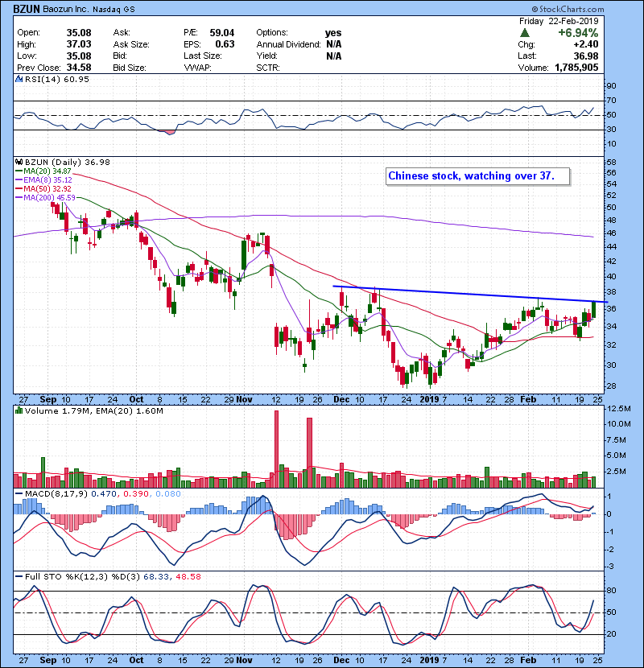
Task: Click the tallest red volume bar near Nov 12
Action: click(x=277, y=449)
